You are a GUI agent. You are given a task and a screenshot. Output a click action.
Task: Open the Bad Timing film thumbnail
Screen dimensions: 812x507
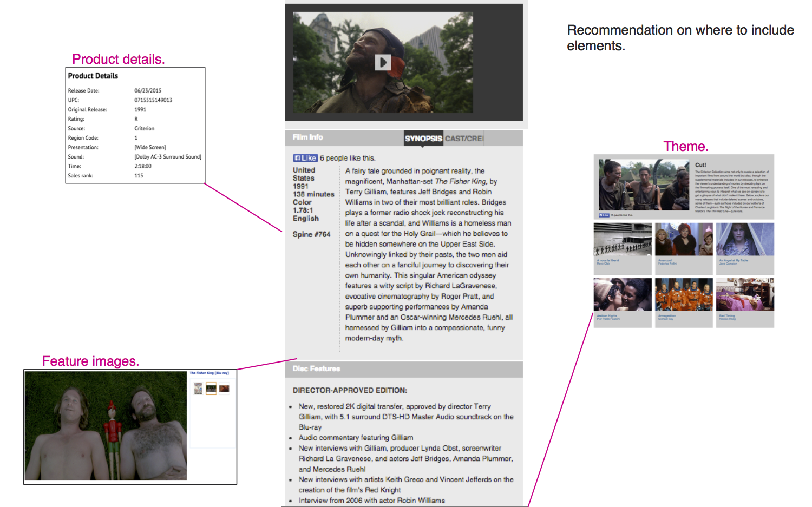click(x=745, y=294)
